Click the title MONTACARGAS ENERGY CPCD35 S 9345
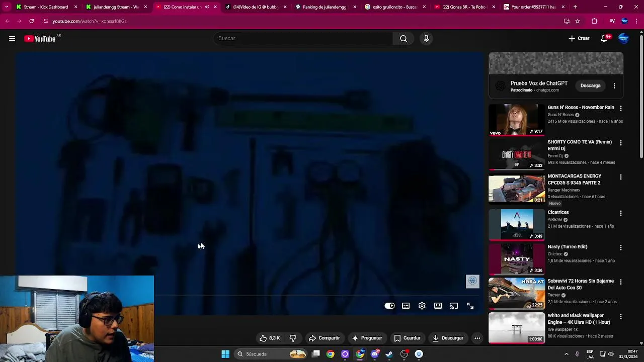644x362 pixels. tap(574, 179)
